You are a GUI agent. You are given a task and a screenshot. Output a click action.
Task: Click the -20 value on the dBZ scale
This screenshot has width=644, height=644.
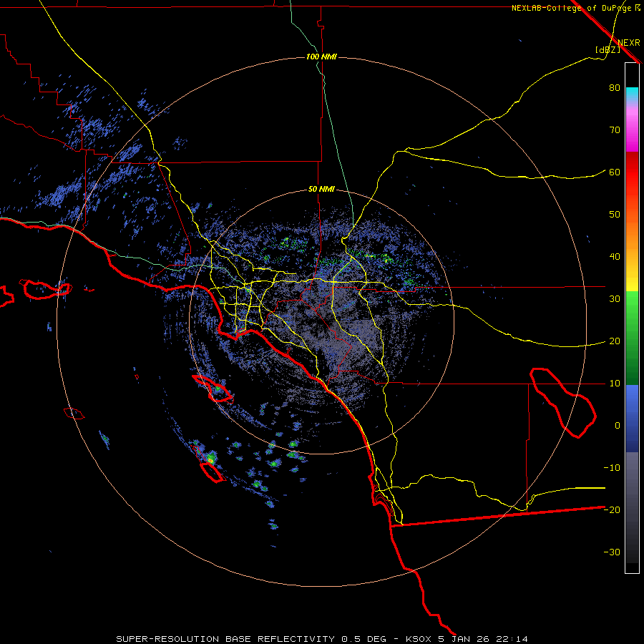click(612, 509)
